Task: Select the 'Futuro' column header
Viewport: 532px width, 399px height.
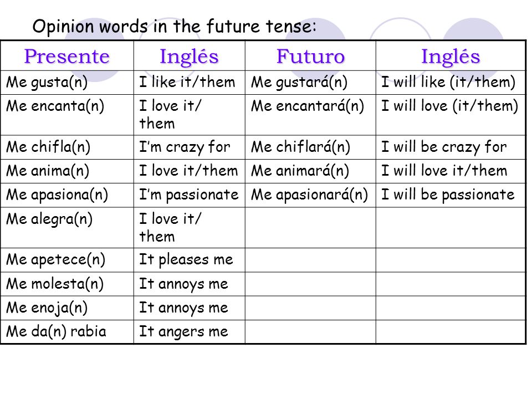Action: coord(310,56)
